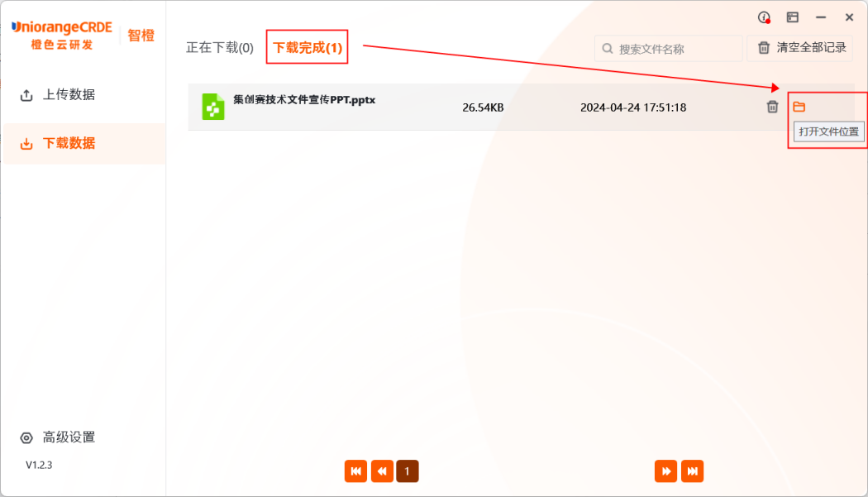The width and height of the screenshot is (868, 497).
Task: Delete the 集创赛技术文件宣传PPT.pptx record
Action: 772,107
